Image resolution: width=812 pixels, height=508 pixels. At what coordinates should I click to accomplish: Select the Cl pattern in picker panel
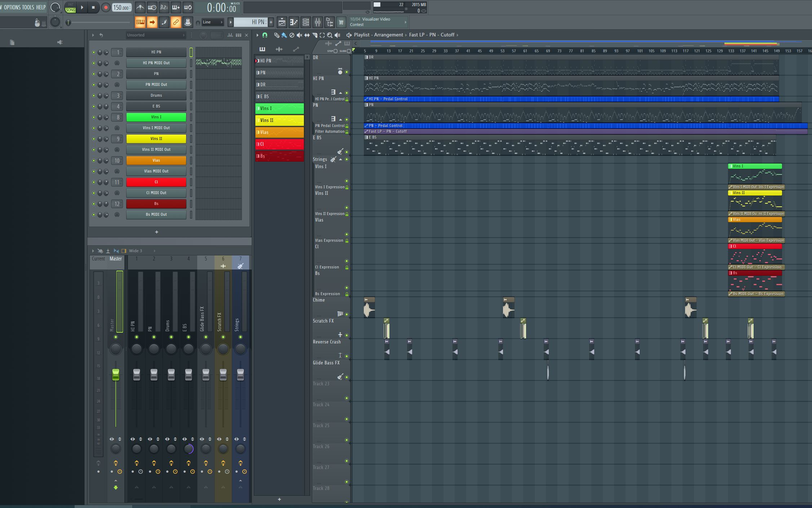(x=279, y=144)
